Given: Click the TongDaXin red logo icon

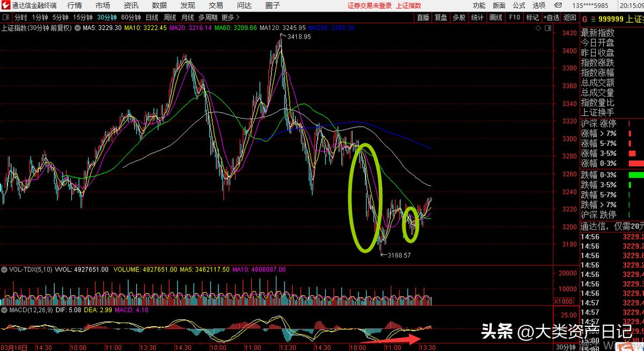Looking at the screenshot, I should coord(6,5).
